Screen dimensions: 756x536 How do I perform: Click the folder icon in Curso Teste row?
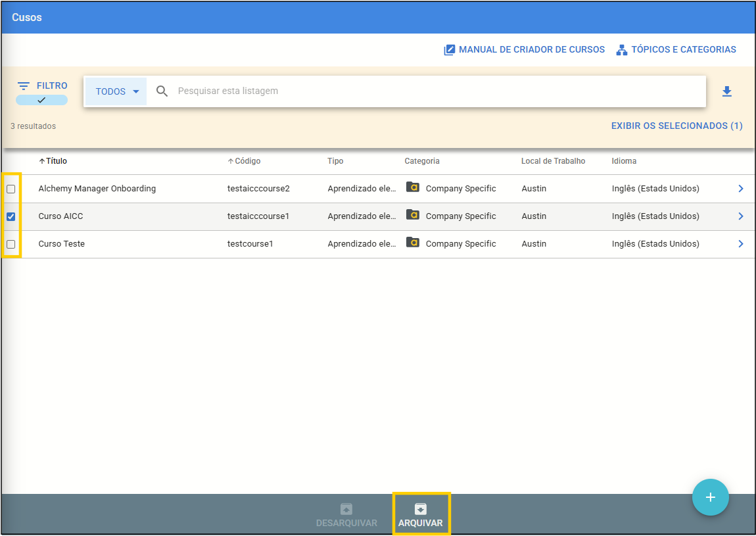(x=412, y=243)
